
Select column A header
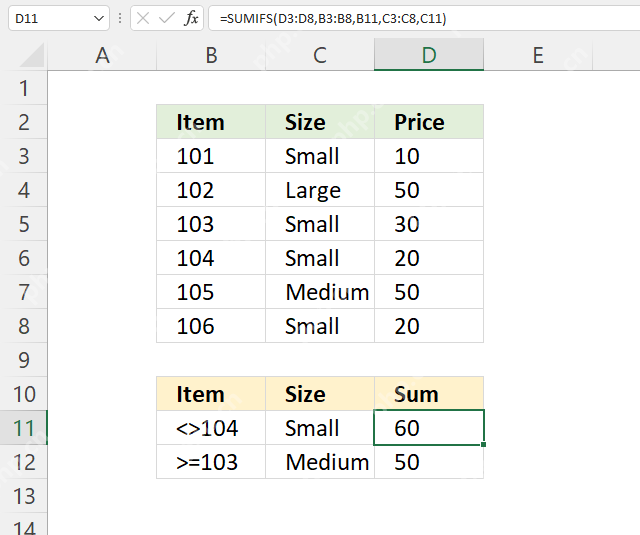102,55
